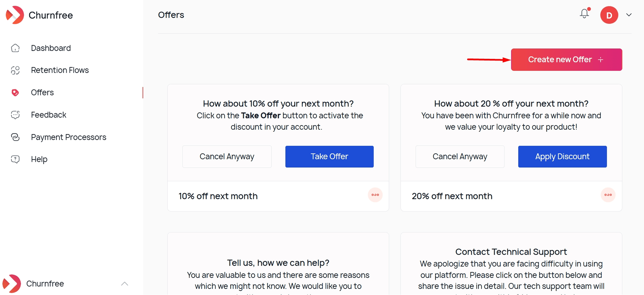Open Help via the question mark icon
Screen dimensions: 644x295
coord(15,159)
